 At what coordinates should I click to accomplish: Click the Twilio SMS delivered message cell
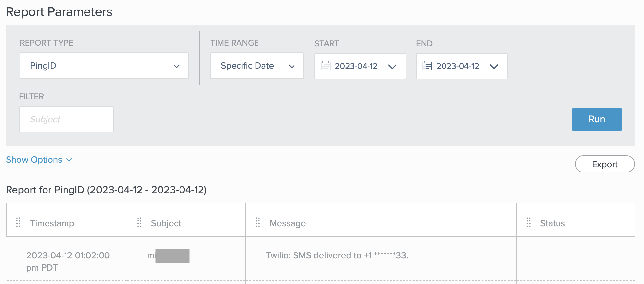pos(337,255)
